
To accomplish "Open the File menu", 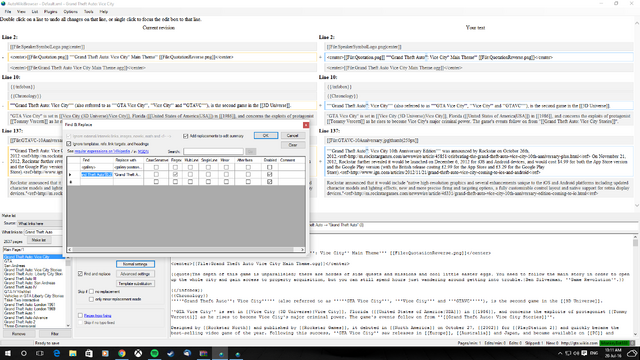I will (8, 12).
